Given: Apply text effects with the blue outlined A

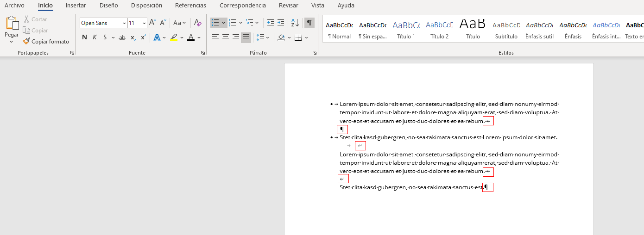Looking at the screenshot, I should 157,37.
